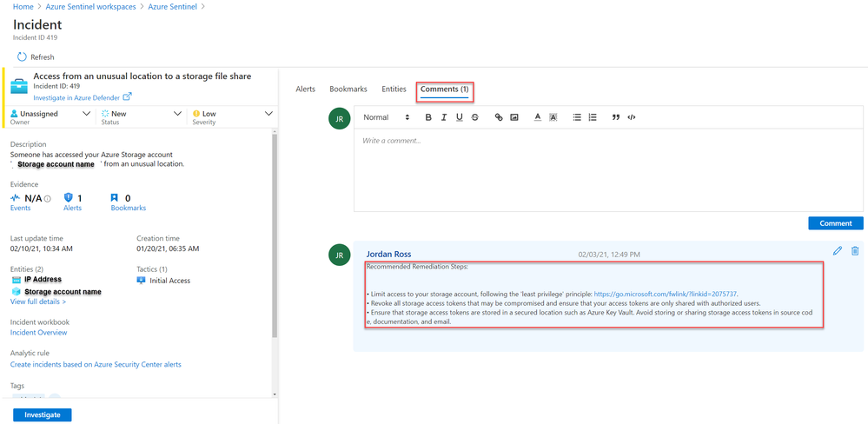Viewport: 868px width, 424px height.
Task: Insert an image in the comment
Action: pos(514,117)
